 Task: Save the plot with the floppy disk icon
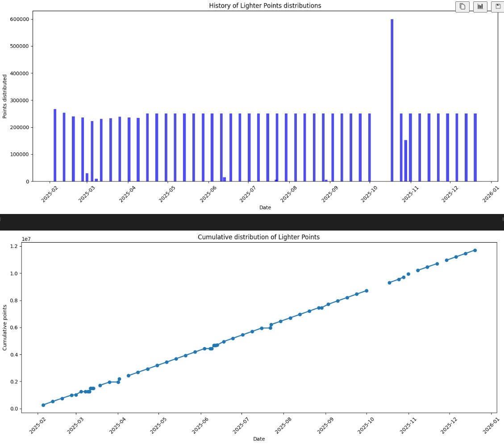(x=498, y=6)
